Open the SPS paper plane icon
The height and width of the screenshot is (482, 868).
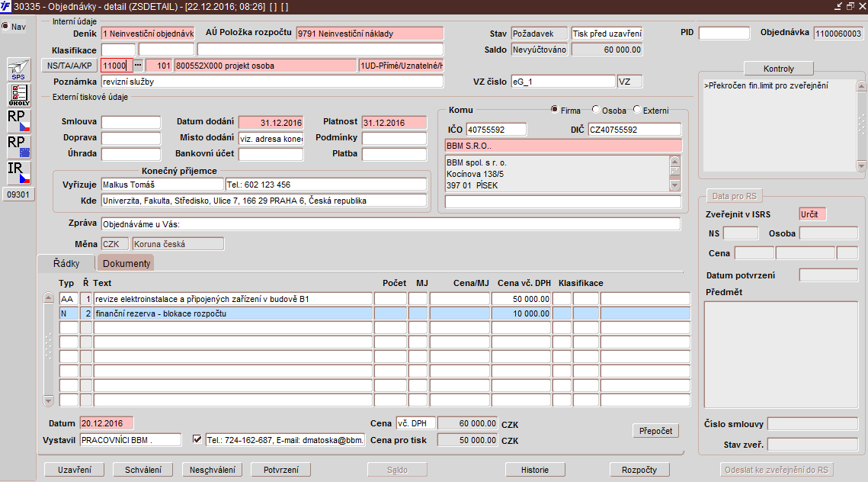point(18,69)
